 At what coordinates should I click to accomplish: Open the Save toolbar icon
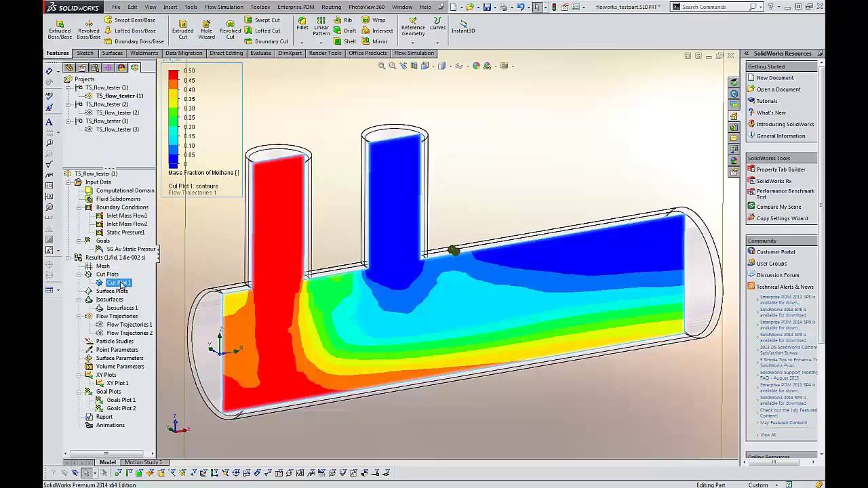(487, 7)
